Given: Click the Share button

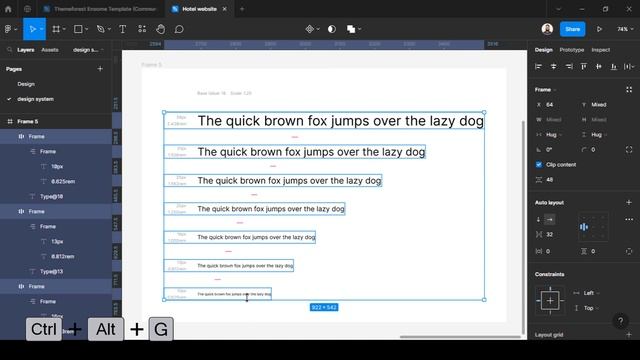Looking at the screenshot, I should [573, 29].
